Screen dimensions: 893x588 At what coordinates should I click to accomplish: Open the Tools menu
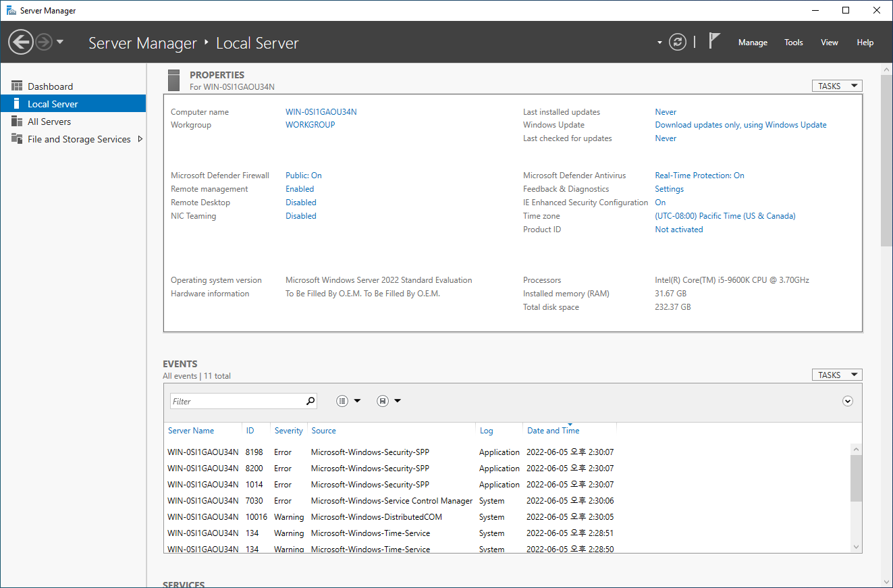[794, 43]
